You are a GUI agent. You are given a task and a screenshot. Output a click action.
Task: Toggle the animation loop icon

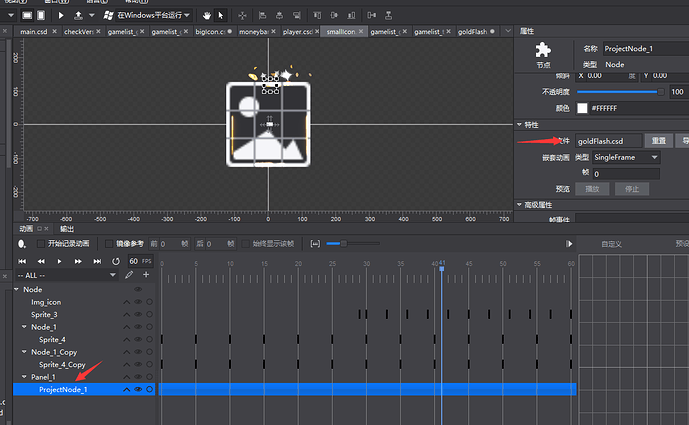coord(116,261)
